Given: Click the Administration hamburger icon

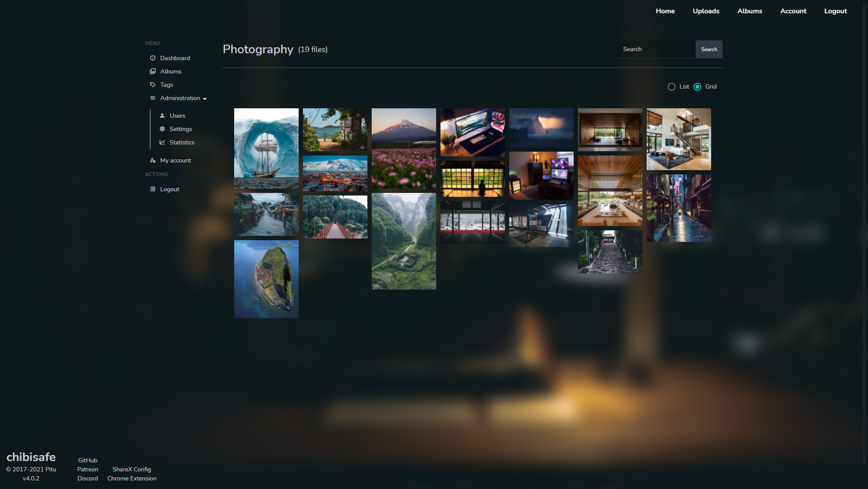Looking at the screenshot, I should tap(153, 98).
